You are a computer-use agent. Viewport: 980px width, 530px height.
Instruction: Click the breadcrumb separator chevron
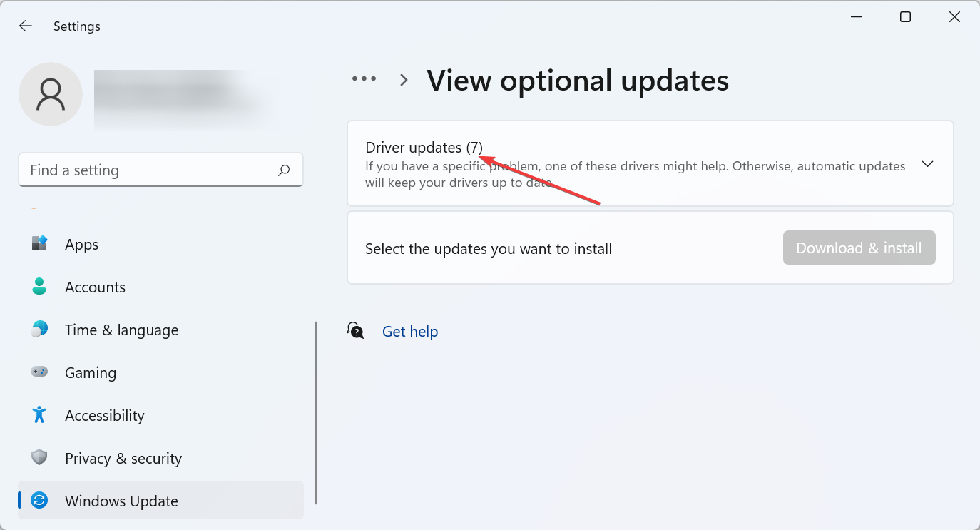(x=404, y=80)
